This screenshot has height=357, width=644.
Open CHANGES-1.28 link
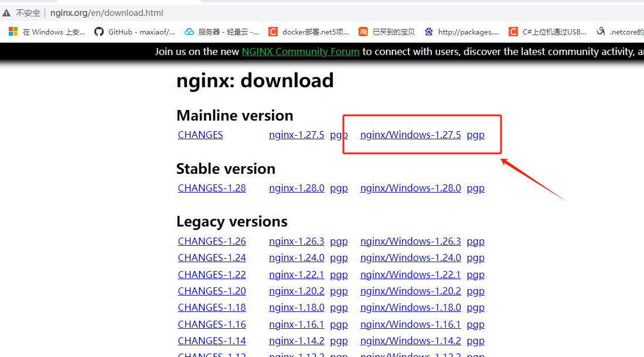[x=212, y=188]
